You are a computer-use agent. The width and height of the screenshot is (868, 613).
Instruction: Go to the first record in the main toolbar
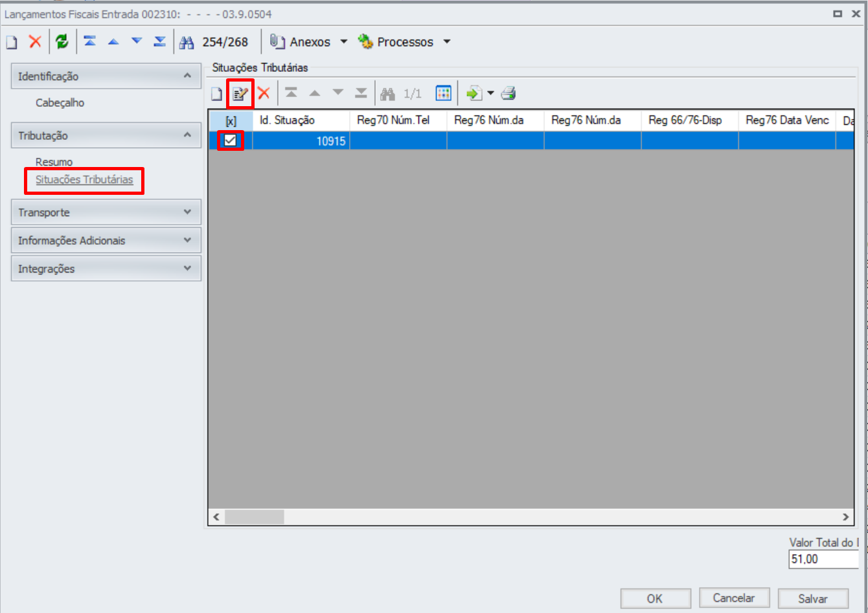pyautogui.click(x=90, y=41)
